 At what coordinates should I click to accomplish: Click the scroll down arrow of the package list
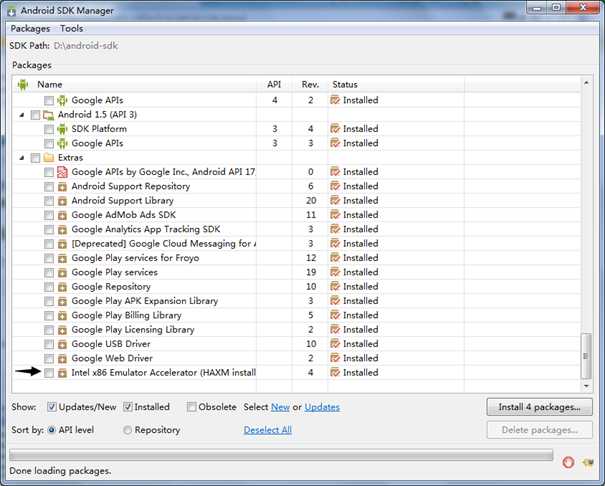[586, 386]
